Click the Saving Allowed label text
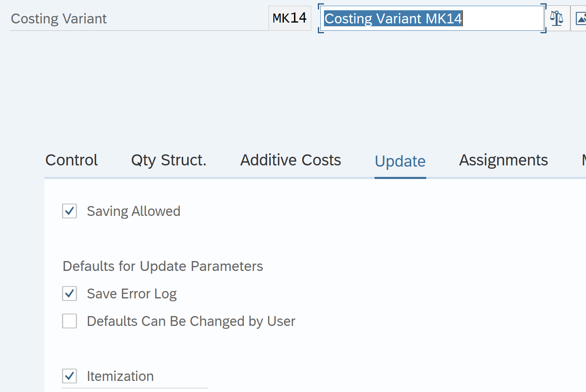This screenshot has height=392, width=586. (133, 211)
